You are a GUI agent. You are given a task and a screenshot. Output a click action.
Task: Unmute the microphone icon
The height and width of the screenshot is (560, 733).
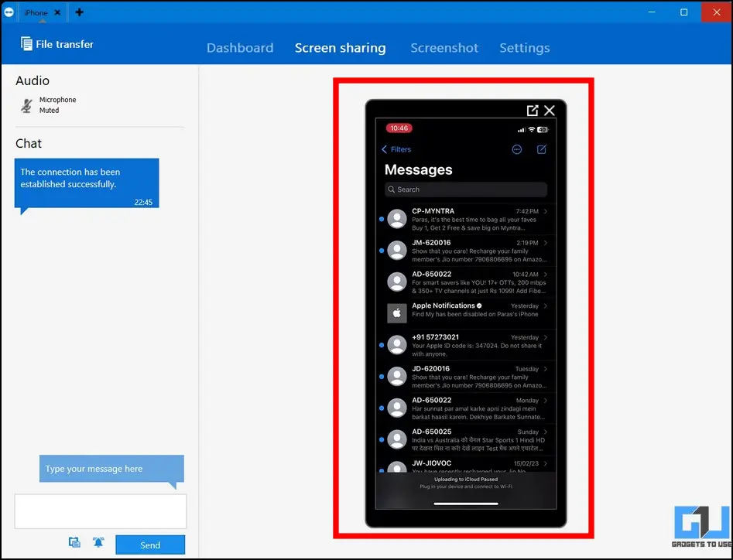[26, 105]
